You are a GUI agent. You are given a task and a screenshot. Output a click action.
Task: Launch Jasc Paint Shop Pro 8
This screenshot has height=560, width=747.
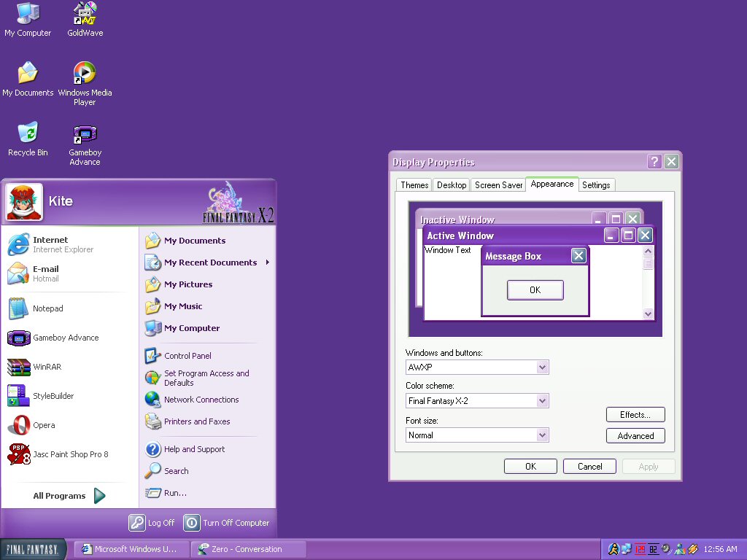coord(70,454)
